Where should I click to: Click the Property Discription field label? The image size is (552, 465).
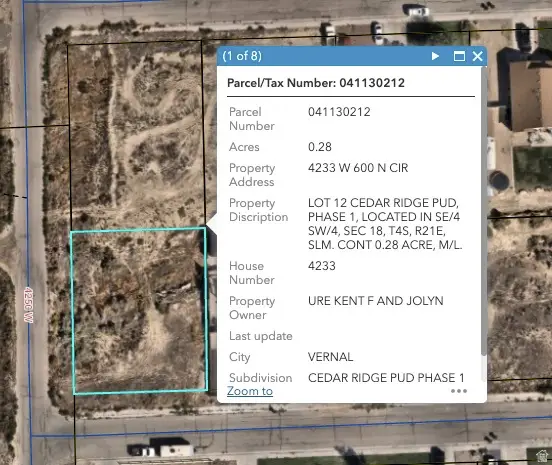258,210
